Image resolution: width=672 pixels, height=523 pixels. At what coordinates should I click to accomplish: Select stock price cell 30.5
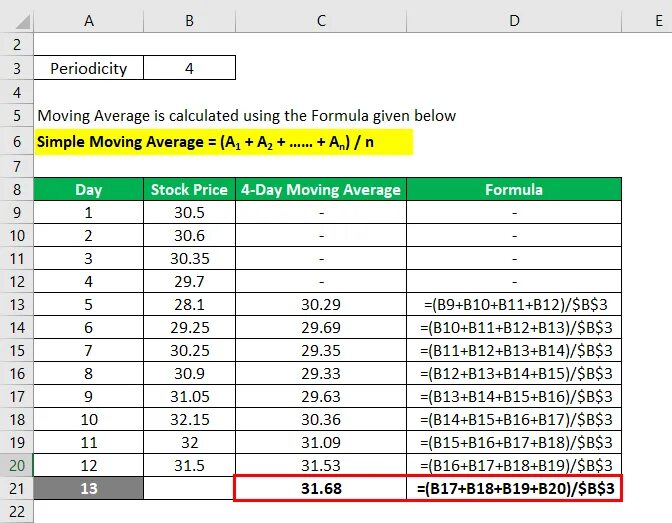[x=189, y=212]
